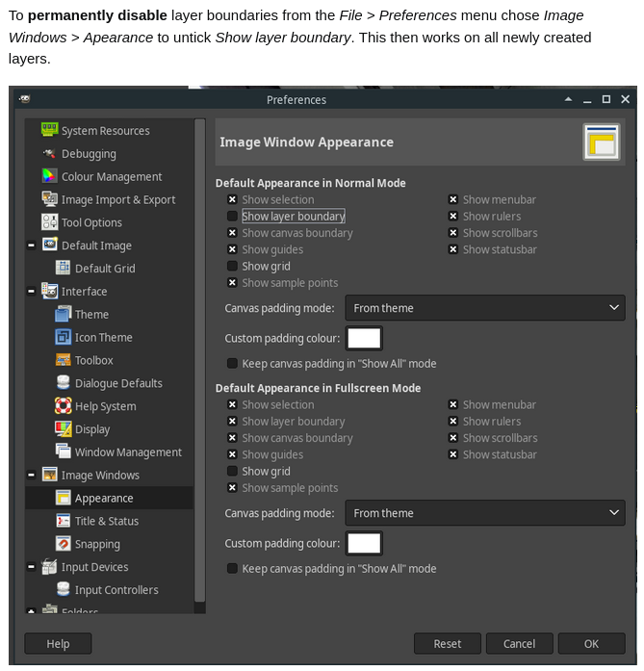Click the Window Management icon
The width and height of the screenshot is (644, 671).
[63, 452]
